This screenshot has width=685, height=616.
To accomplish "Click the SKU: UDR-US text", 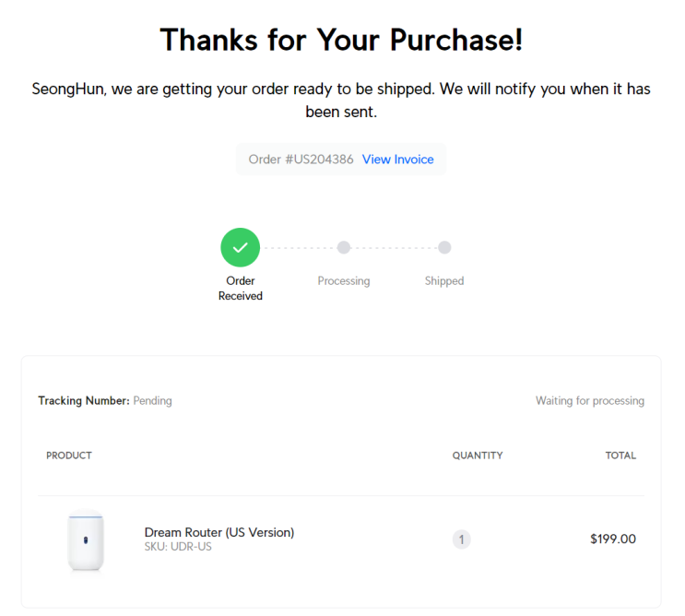I will point(178,547).
